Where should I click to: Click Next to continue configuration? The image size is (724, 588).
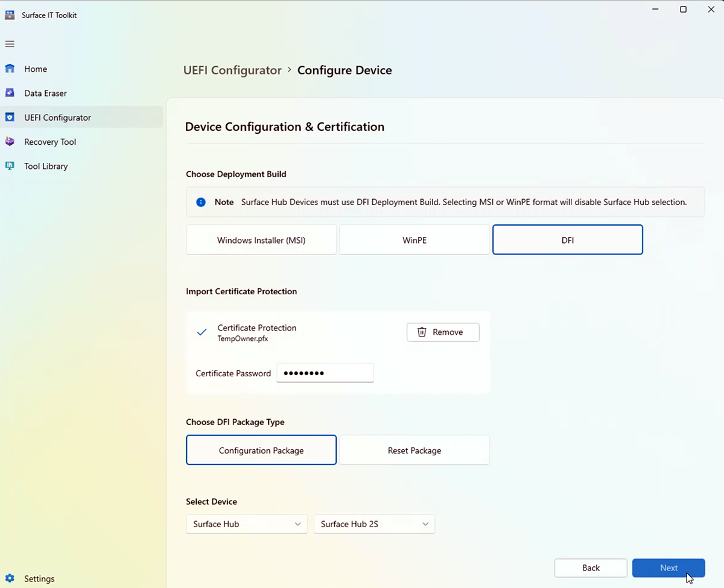tap(668, 567)
